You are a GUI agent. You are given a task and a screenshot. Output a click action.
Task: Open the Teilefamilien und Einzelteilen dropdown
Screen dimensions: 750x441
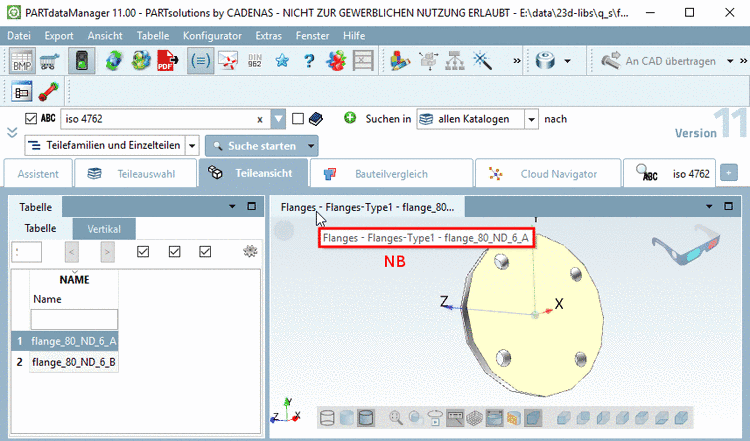(x=192, y=145)
